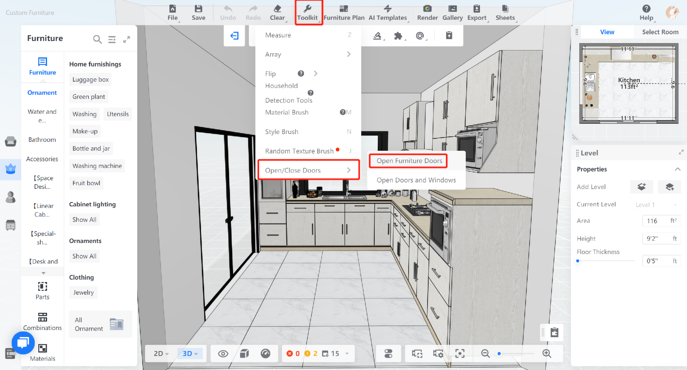This screenshot has height=370, width=687.
Task: Open the All Ornament folder
Action: [x=100, y=324]
